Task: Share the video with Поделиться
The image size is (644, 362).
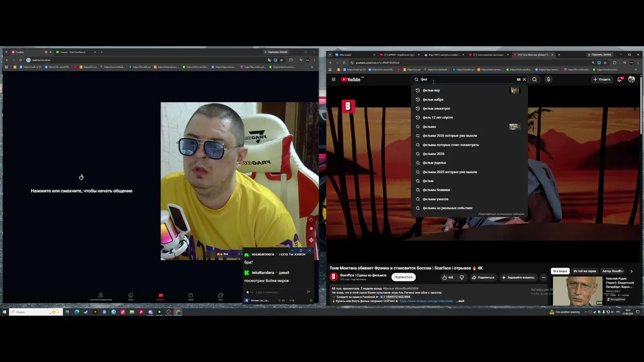Action: click(483, 278)
